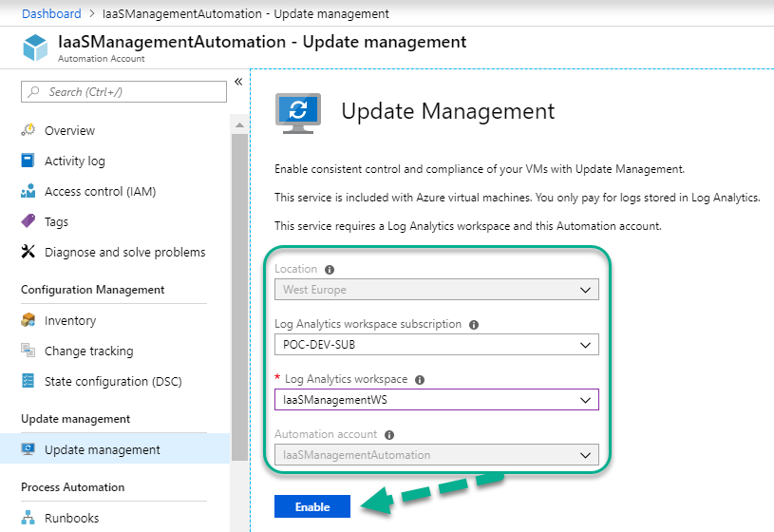The image size is (774, 532).
Task: Click info icon beside Log Analytics workspace subscription
Action: pyautogui.click(x=474, y=325)
